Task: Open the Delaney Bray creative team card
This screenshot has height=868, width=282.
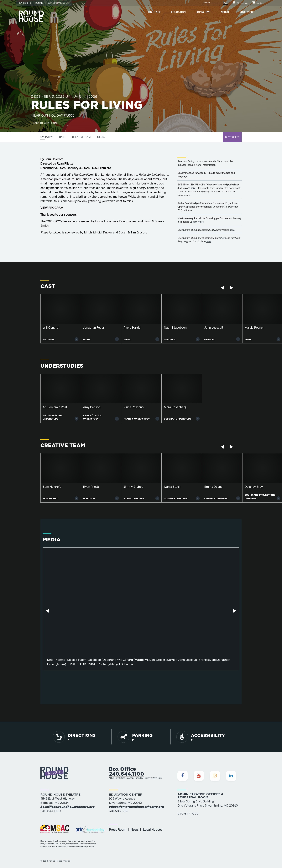Action: pos(262,478)
